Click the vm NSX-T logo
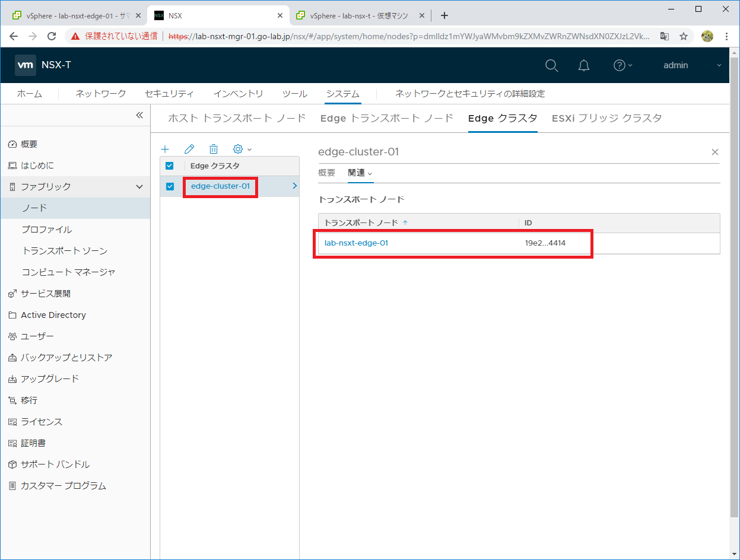The height and width of the screenshot is (560, 740). [x=43, y=65]
